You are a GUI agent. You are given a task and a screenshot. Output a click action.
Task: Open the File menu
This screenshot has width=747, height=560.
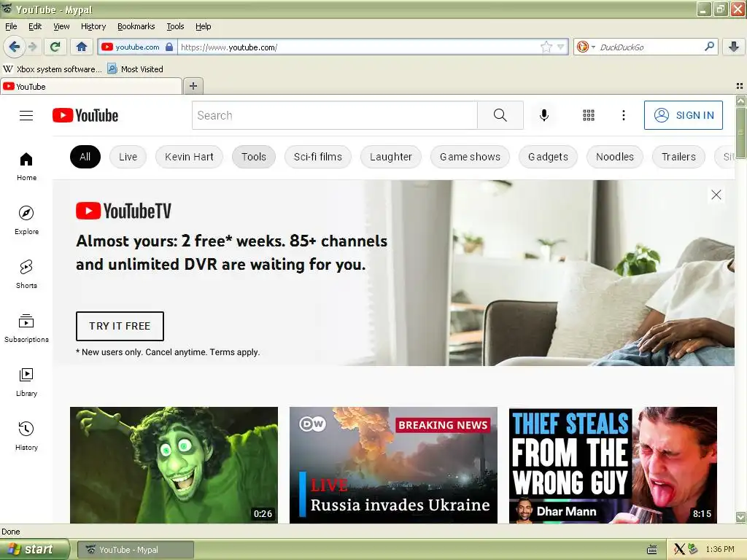(11, 26)
